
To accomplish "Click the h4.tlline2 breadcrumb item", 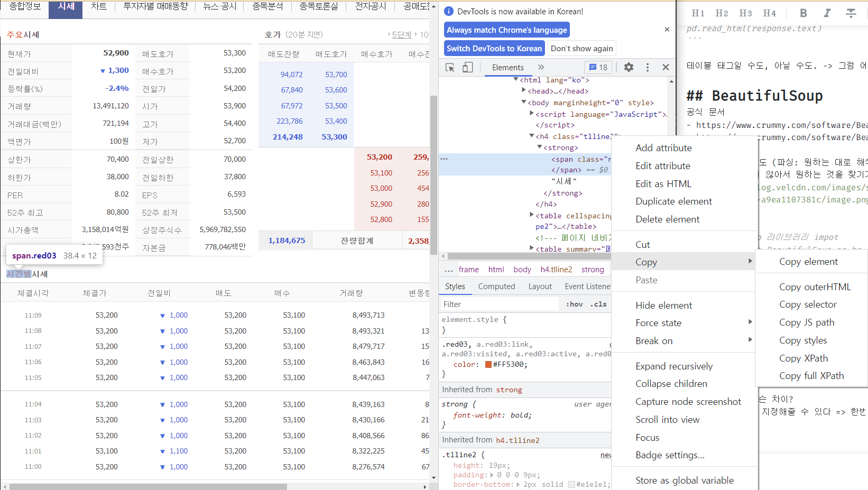I will point(556,270).
